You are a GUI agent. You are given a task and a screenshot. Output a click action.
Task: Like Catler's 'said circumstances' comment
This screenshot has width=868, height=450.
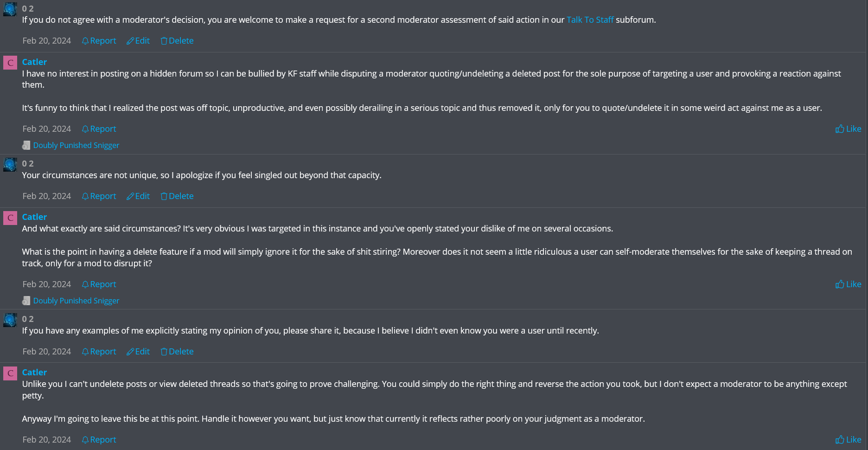[848, 284]
